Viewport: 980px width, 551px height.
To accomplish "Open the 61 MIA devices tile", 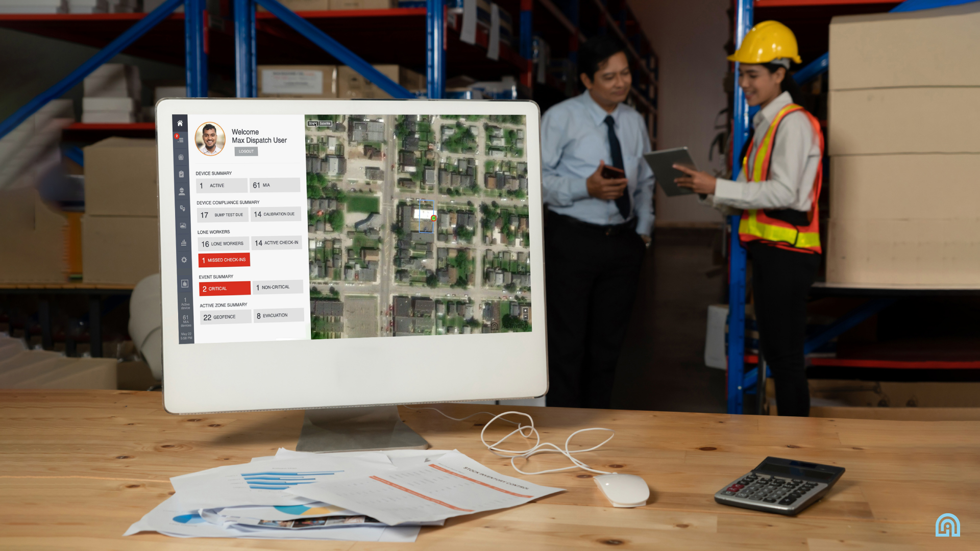I will (x=275, y=185).
